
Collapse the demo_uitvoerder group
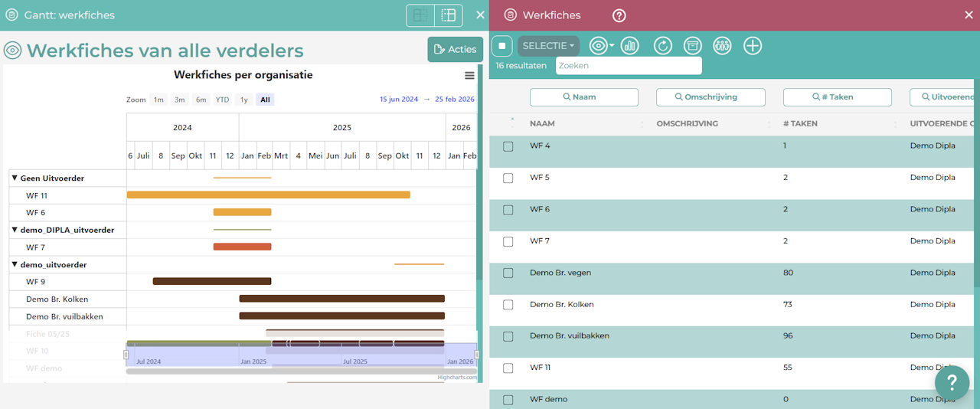pyautogui.click(x=15, y=264)
